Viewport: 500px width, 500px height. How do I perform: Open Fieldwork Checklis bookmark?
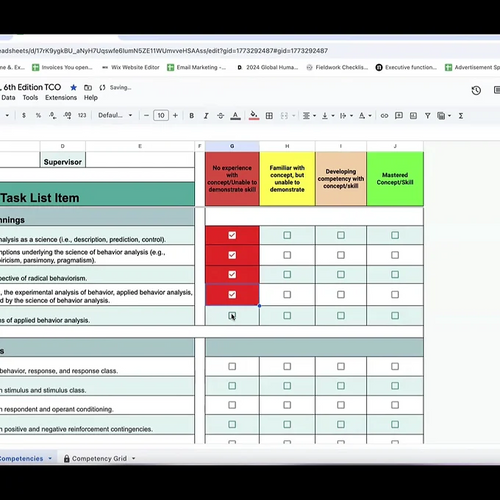coord(337,67)
